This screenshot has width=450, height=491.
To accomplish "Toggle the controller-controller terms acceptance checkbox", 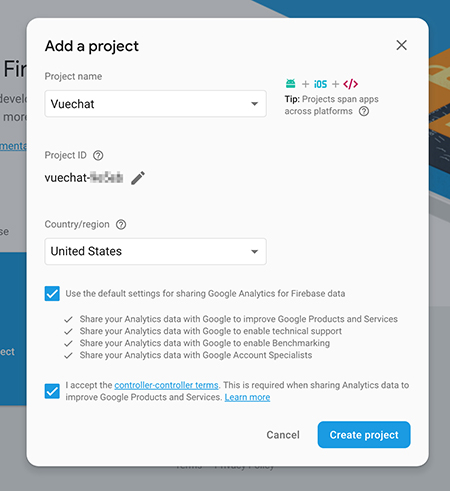I will click(52, 391).
